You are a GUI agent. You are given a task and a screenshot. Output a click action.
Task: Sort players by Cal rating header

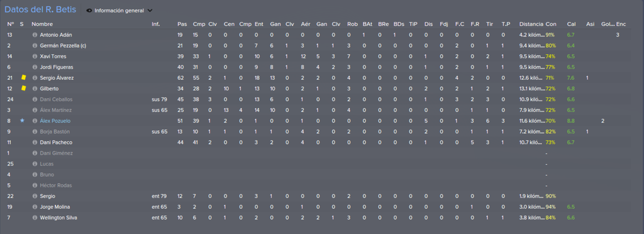[571, 25]
